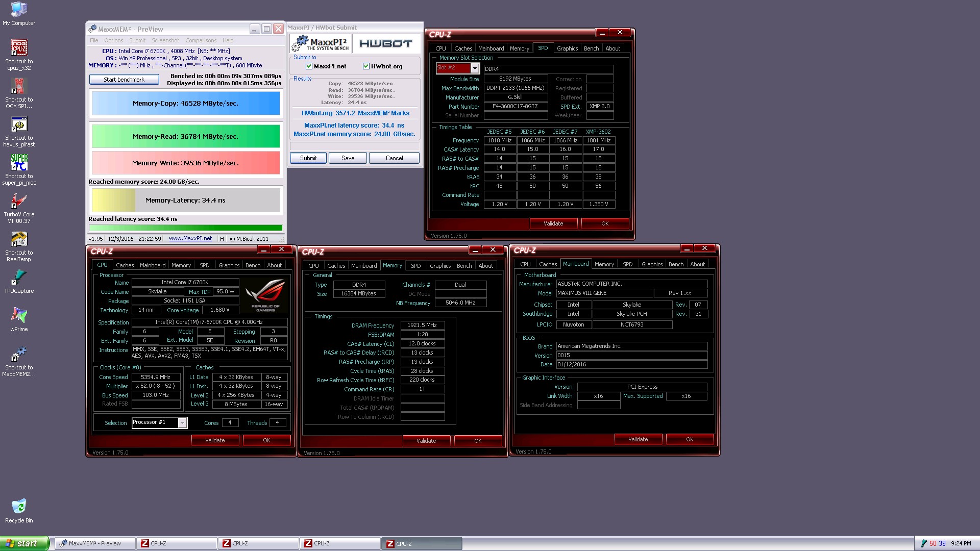Open Shortcut to super_pi_mod desktop icon
The width and height of the screenshot is (980, 551).
19,170
